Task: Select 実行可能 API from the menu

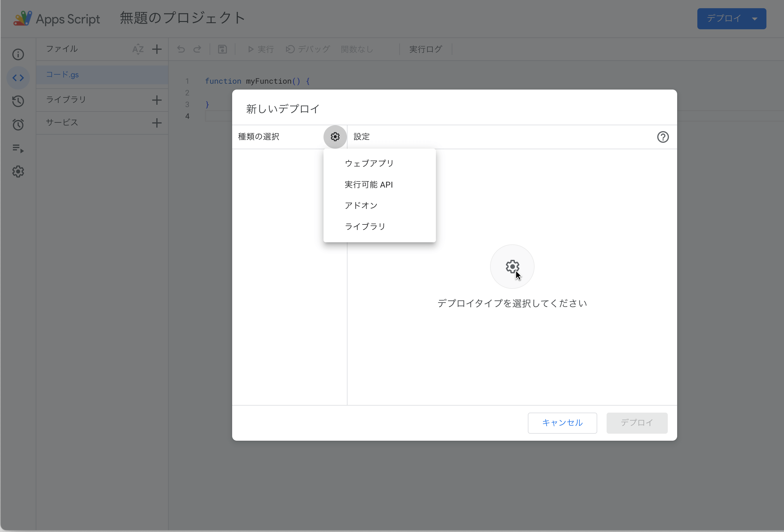Action: pos(368,185)
